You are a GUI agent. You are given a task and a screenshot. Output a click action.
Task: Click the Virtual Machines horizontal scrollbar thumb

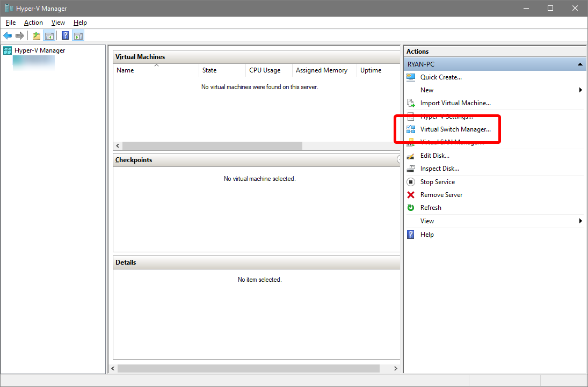point(212,146)
